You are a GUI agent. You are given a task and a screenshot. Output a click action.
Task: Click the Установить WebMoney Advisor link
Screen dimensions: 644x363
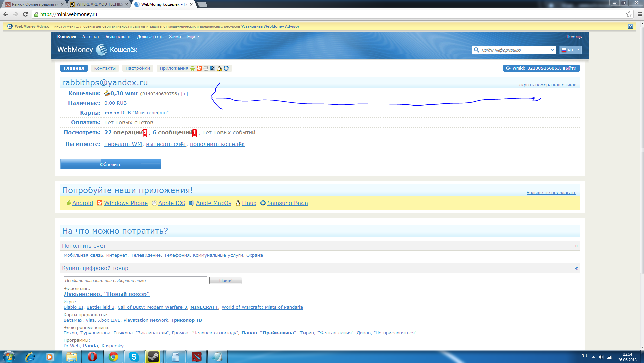[270, 26]
